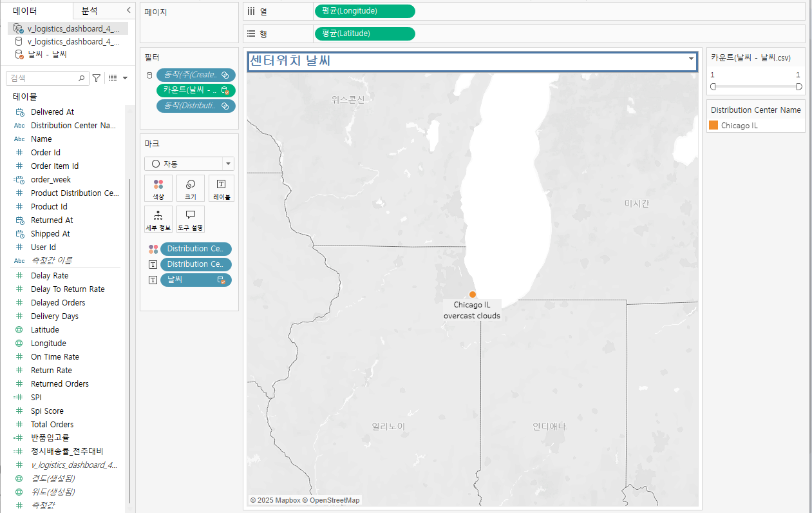Click the 동작(주(Create.. filter pill
This screenshot has width=812, height=513.
coord(196,75)
